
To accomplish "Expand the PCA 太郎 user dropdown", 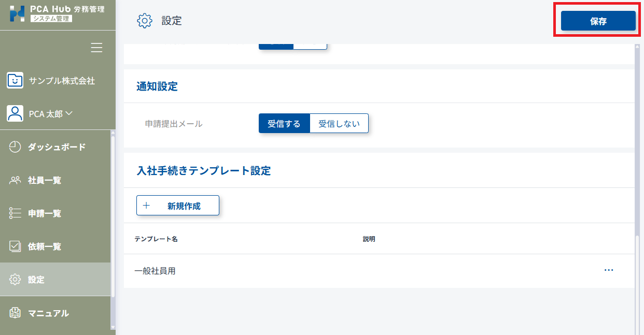I will click(68, 113).
